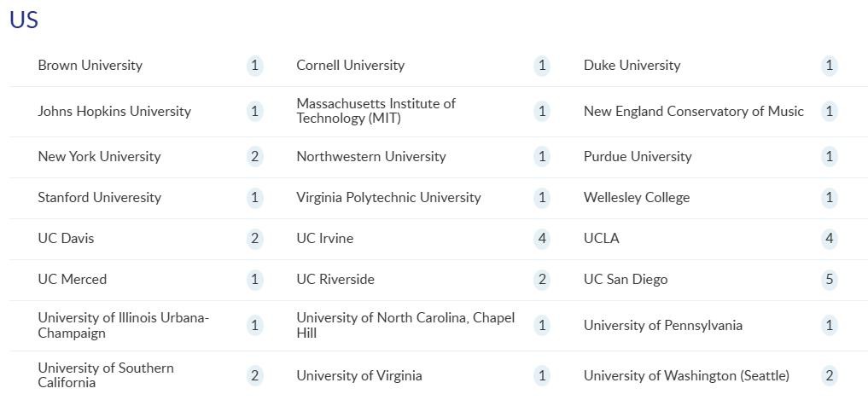Screen dimensions: 868x400
Task: Click the Brown University entry
Action: (x=90, y=66)
